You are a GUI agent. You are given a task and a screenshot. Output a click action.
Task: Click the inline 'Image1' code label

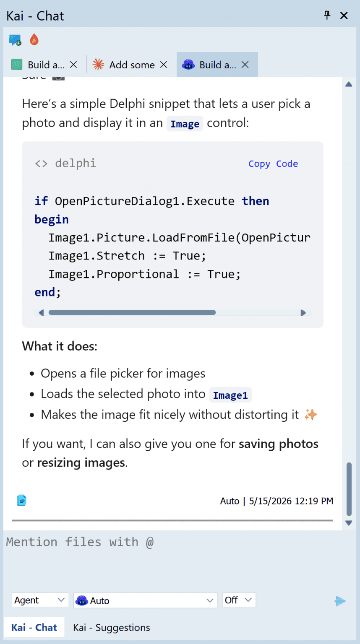(x=230, y=395)
